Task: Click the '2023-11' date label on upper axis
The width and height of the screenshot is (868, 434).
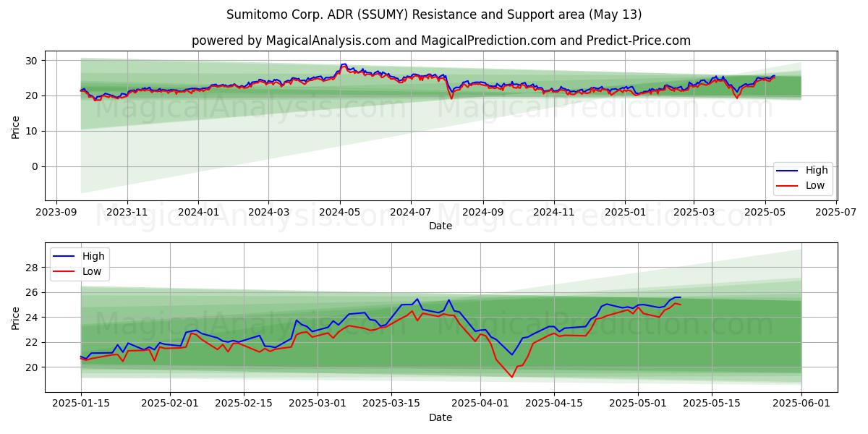Action: pos(127,213)
